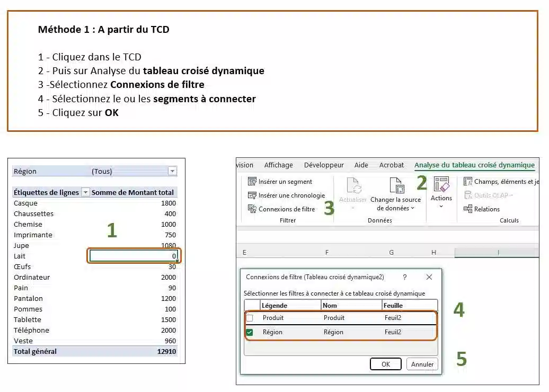
Task: Click the Outils OLAP icon
Action: click(468, 195)
